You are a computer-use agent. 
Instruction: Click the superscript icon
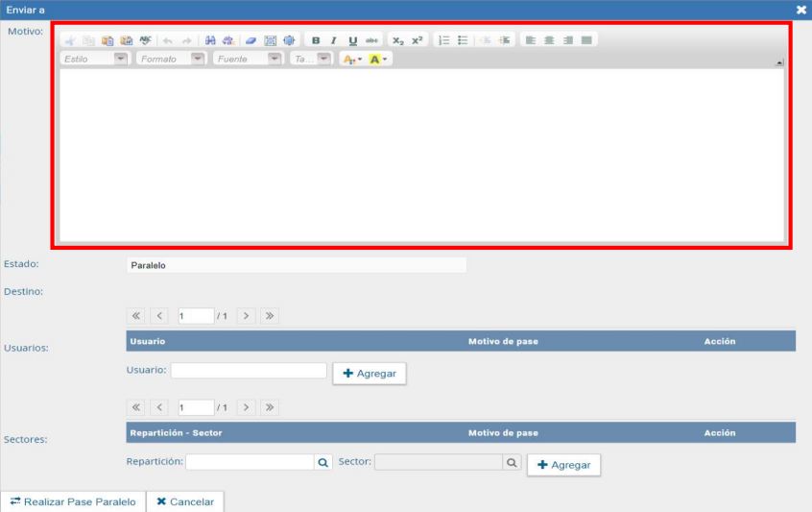tap(418, 40)
